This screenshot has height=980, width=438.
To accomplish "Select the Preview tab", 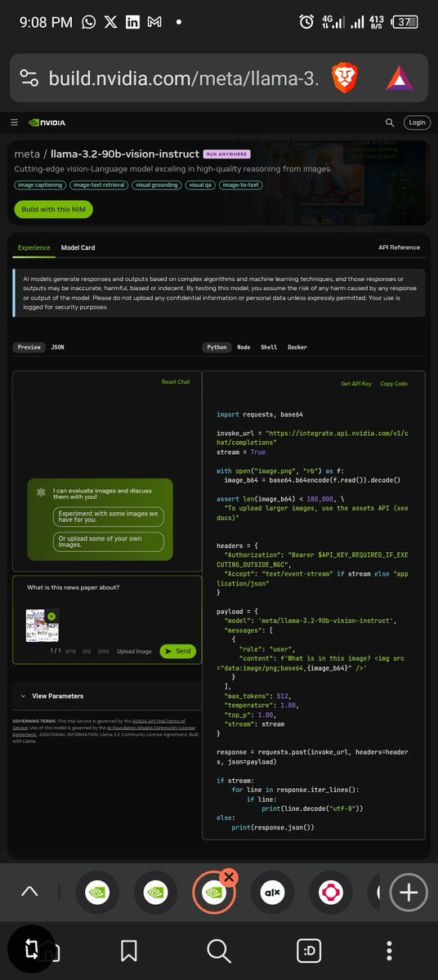I will coord(29,347).
